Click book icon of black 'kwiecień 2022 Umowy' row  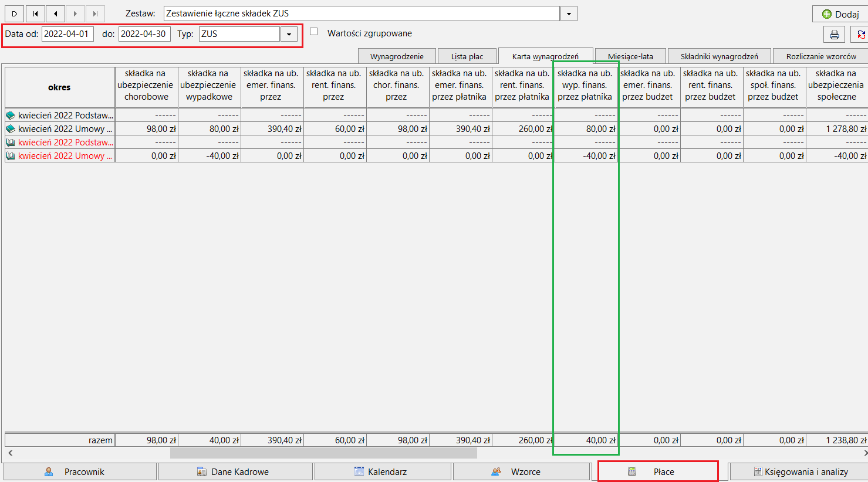[11, 129]
